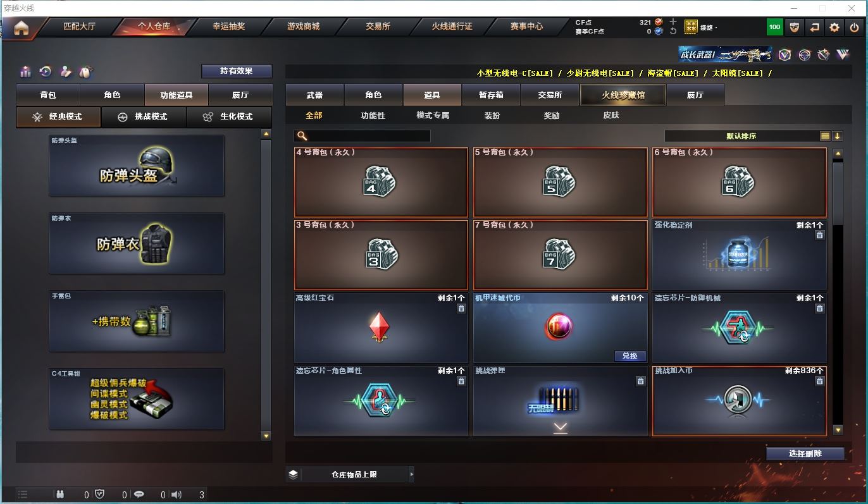Toggle 生化模式 mode selection
The height and width of the screenshot is (504, 868).
[x=229, y=117]
